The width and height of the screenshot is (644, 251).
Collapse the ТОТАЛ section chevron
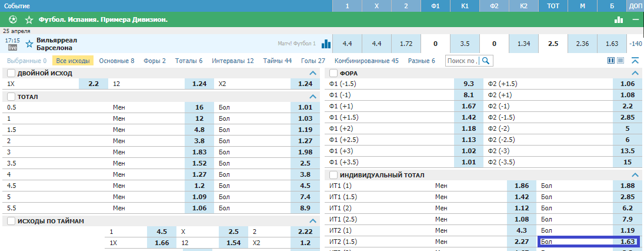(x=312, y=97)
